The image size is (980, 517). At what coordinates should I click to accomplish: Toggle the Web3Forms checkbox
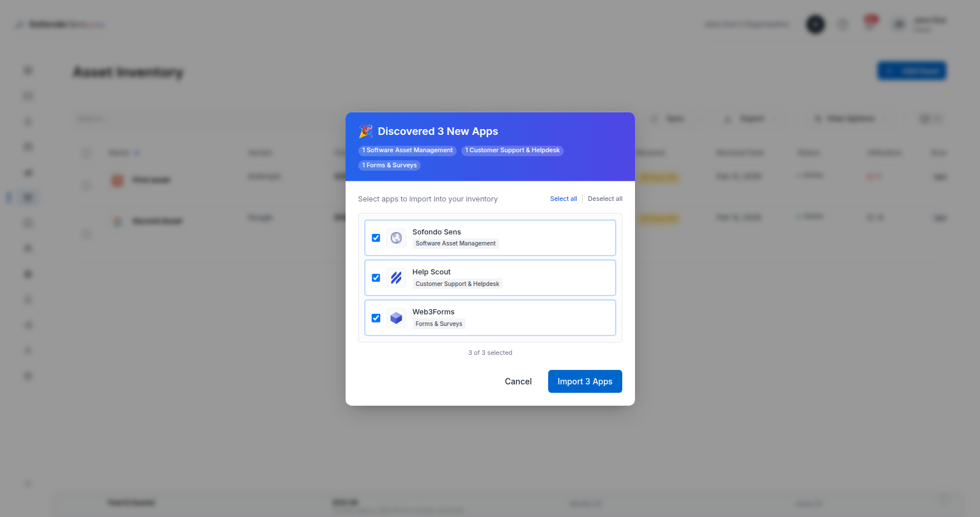coord(376,318)
